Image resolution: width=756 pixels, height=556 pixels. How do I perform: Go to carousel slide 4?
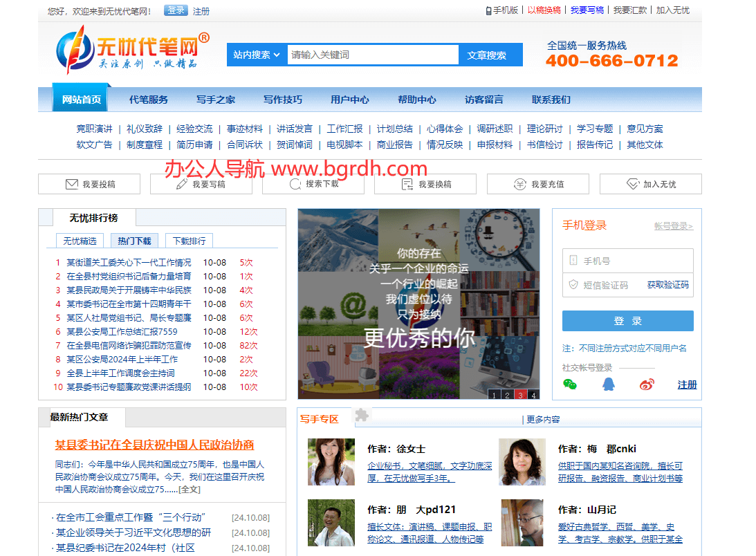[533, 394]
